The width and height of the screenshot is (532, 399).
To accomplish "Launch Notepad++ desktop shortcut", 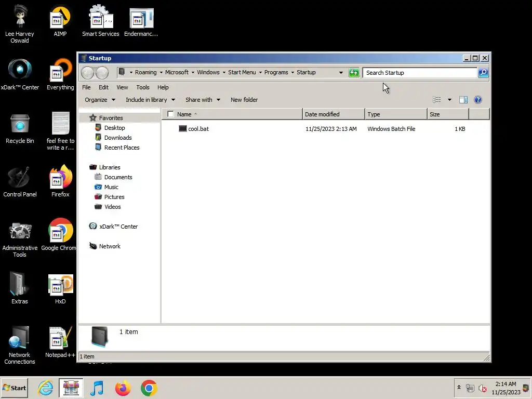I will (x=60, y=342).
